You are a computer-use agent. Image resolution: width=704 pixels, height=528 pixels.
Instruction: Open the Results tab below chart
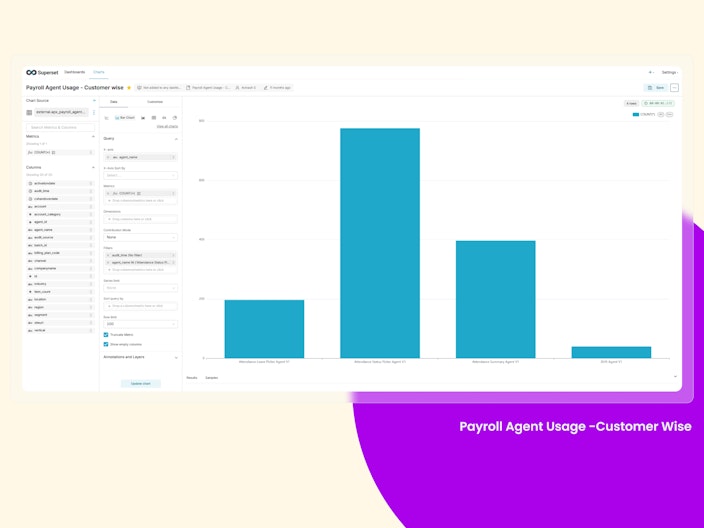click(x=192, y=378)
